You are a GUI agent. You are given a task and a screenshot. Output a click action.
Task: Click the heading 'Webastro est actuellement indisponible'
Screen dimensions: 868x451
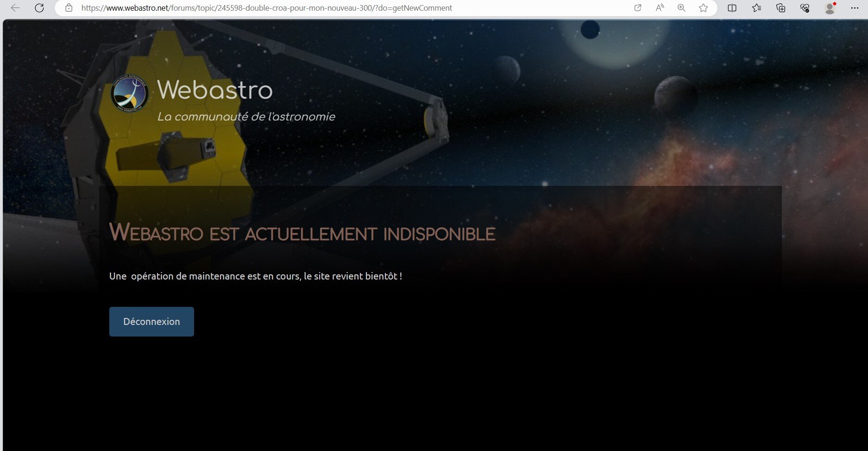pyautogui.click(x=302, y=232)
